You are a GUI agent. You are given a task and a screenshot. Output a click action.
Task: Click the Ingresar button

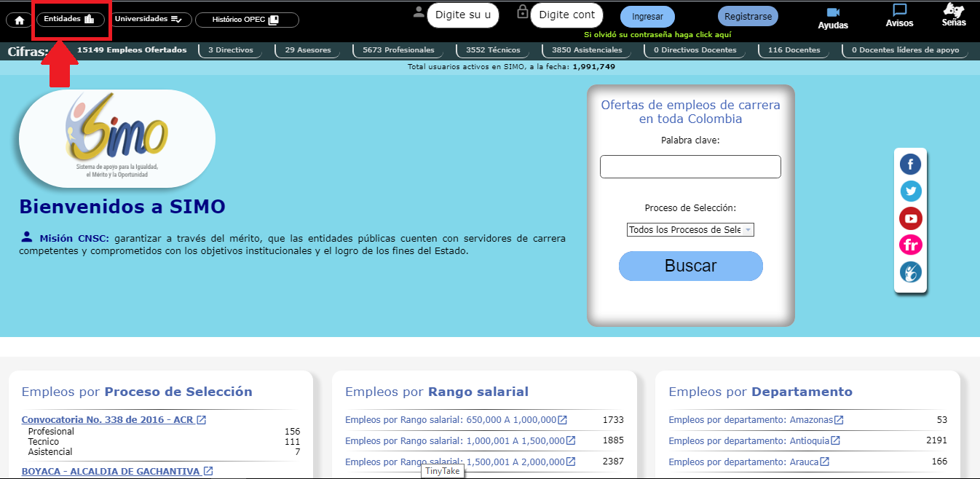(x=647, y=16)
